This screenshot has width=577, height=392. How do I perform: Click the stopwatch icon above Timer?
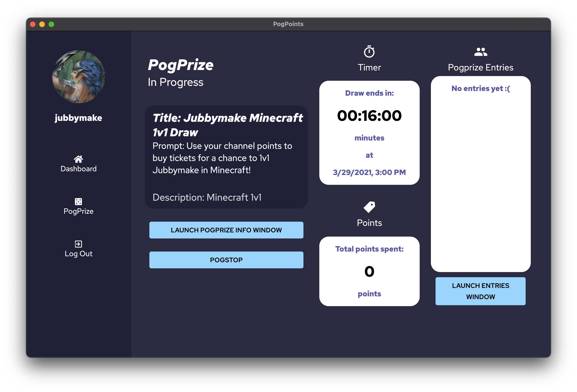point(369,52)
